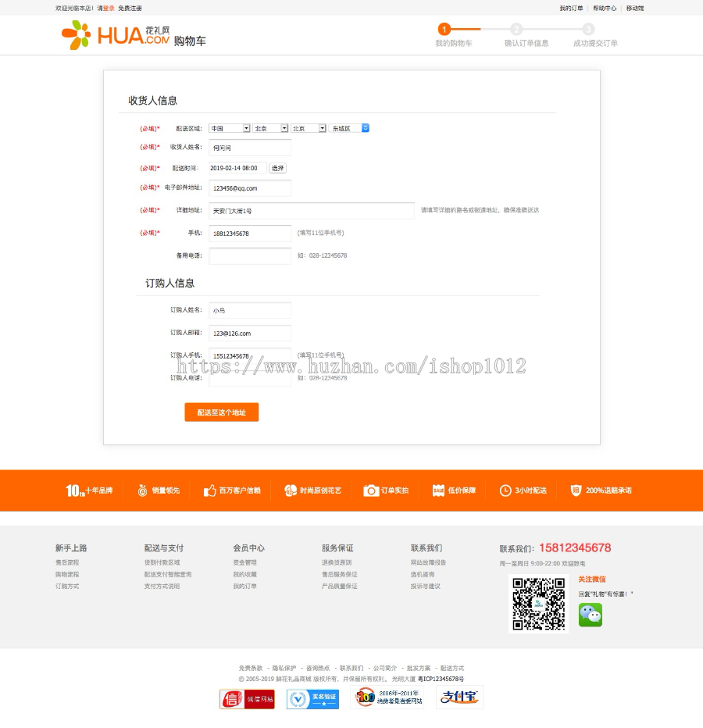Click step 2 确认订单信息 progress circle

coord(516,28)
